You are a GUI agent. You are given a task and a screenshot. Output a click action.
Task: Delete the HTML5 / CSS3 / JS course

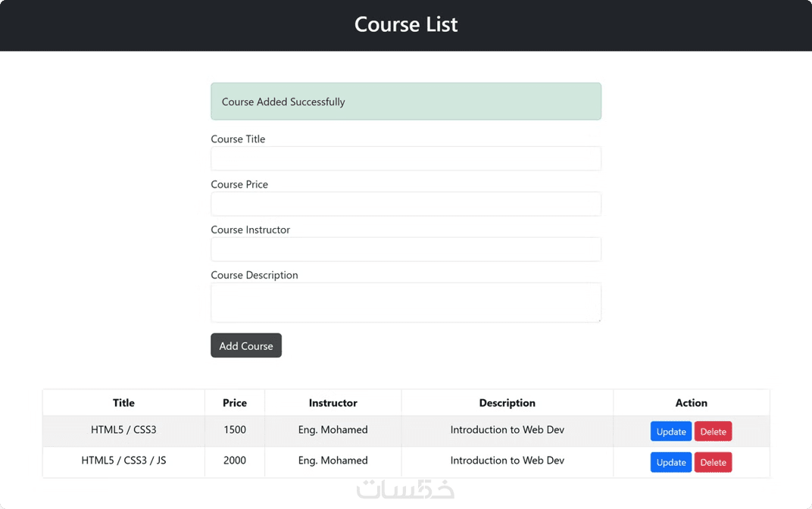[x=713, y=462]
